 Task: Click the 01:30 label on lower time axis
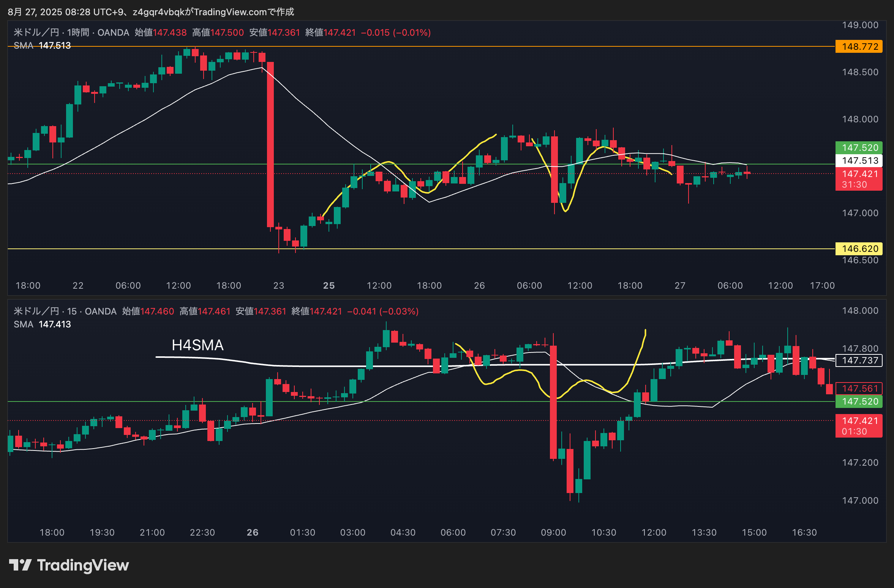[x=303, y=533]
